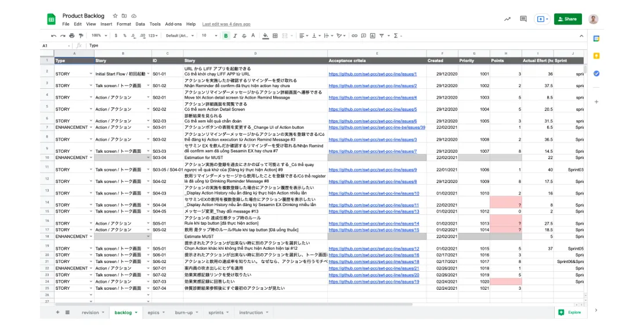Image resolution: width=644 pixels, height=331 pixels.
Task: Toggle strikethrough formatting
Action: click(244, 35)
